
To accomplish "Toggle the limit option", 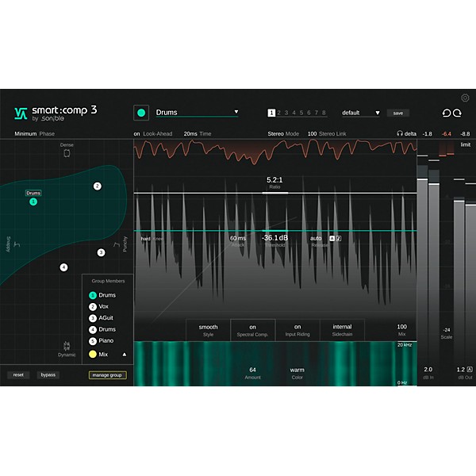I will (x=465, y=145).
